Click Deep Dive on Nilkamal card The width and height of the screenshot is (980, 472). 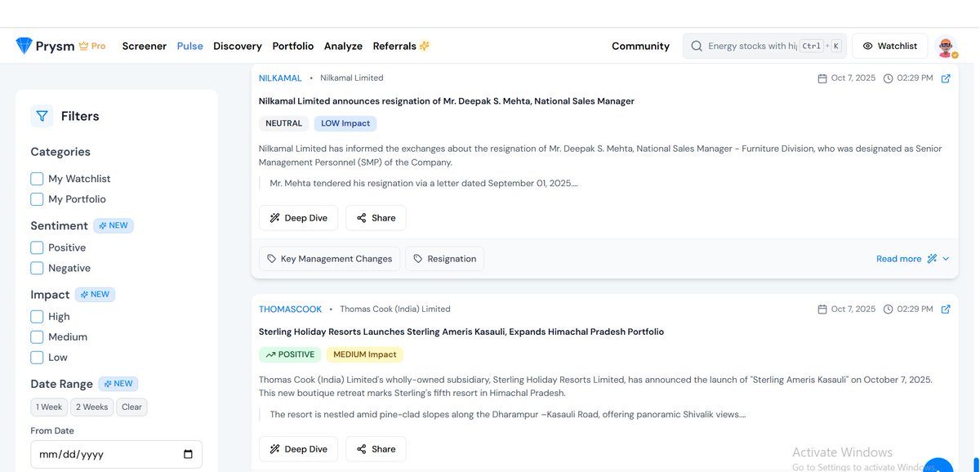point(298,218)
